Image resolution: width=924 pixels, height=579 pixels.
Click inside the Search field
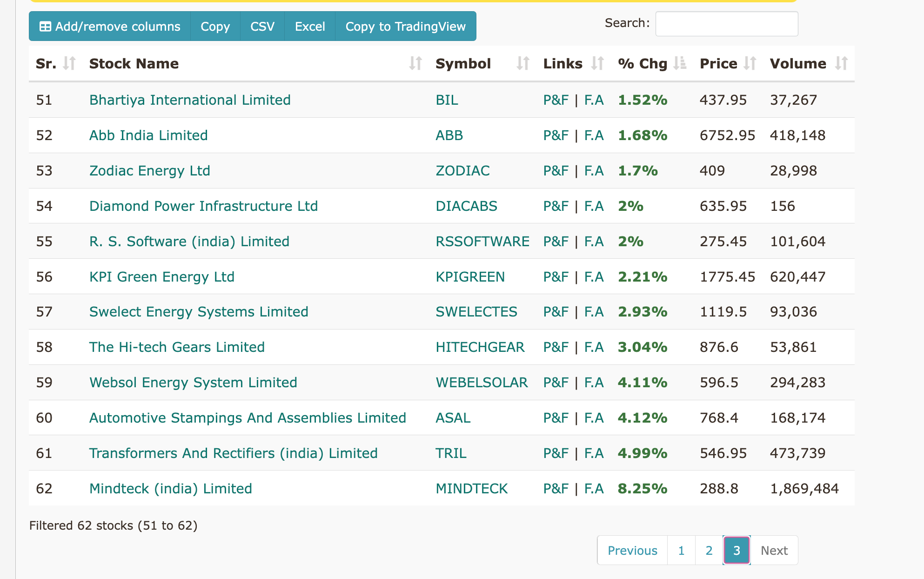726,23
